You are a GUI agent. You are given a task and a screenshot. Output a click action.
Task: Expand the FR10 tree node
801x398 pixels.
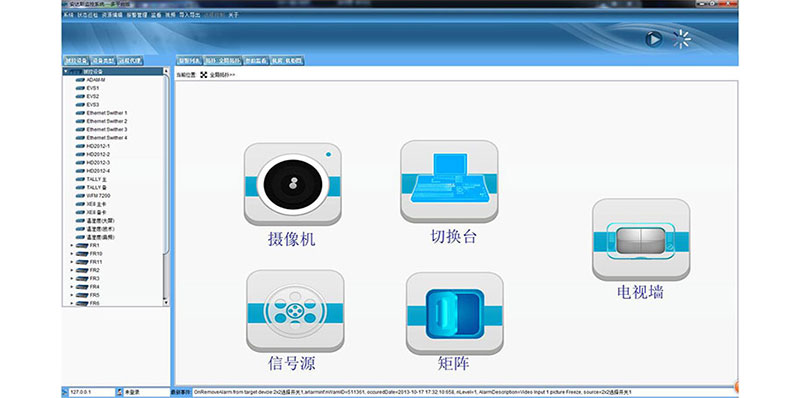72,253
